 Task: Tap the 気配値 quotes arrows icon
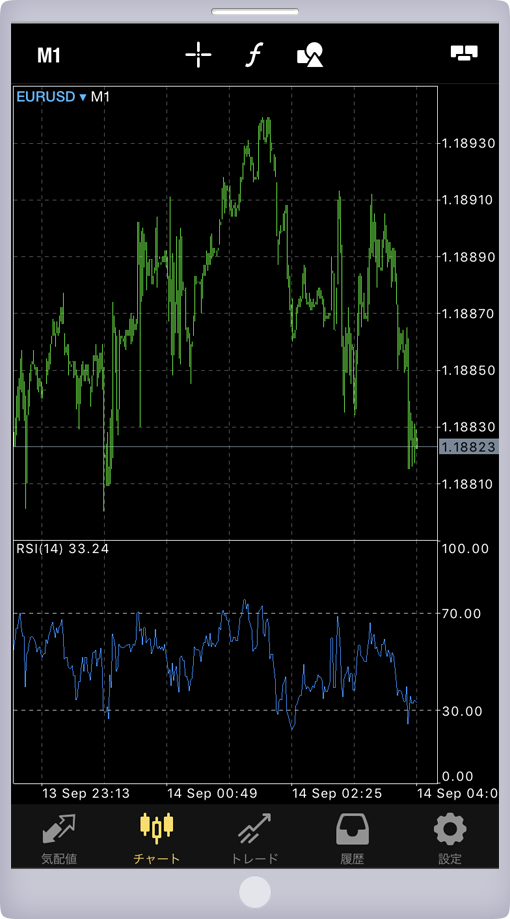[59, 829]
